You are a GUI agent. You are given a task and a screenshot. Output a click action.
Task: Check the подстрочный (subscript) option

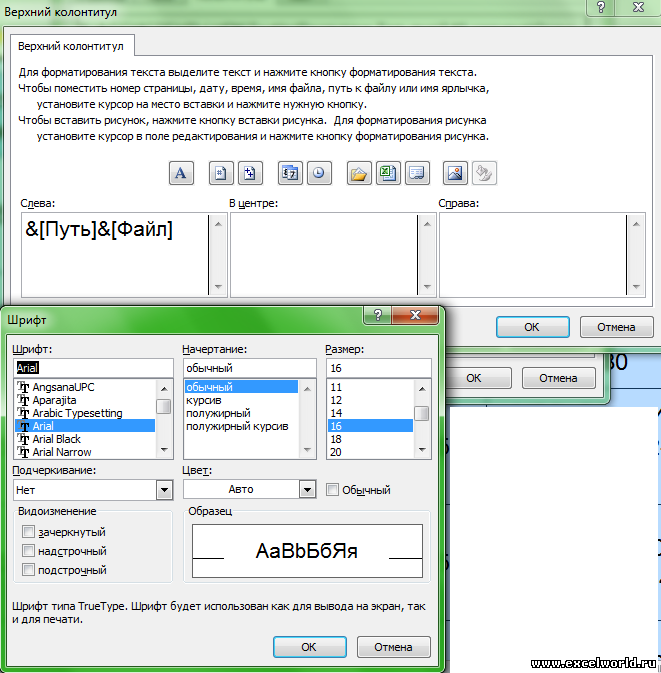click(29, 570)
